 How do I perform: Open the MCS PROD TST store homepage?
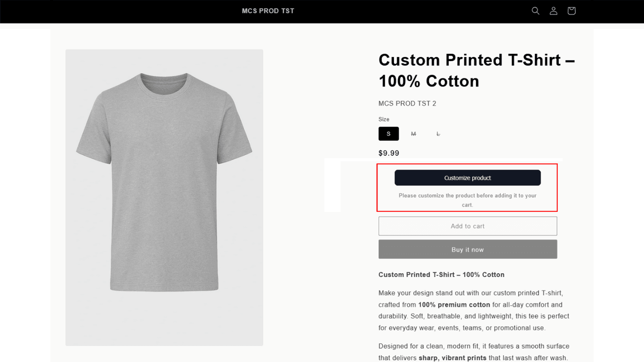268,11
